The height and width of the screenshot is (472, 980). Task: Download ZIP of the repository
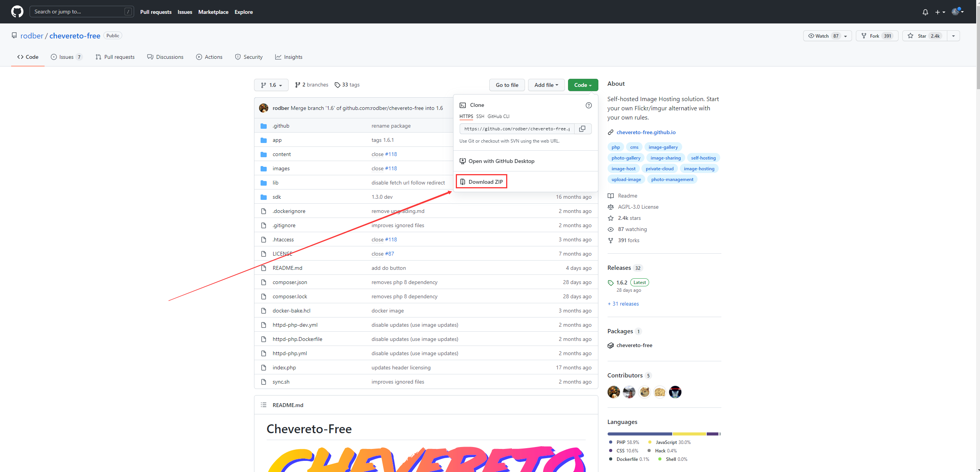(482, 182)
